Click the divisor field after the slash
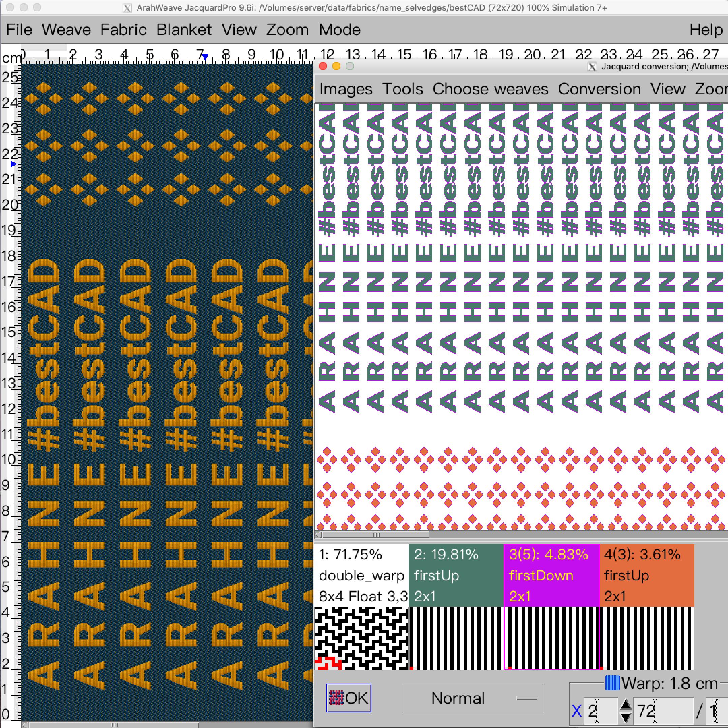Screen dimensions: 728x728 (717, 711)
